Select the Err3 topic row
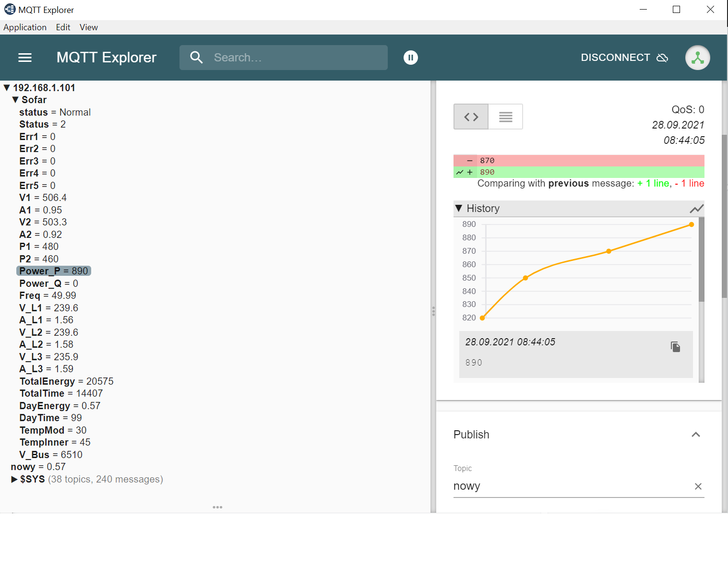728x566 pixels. 37,161
